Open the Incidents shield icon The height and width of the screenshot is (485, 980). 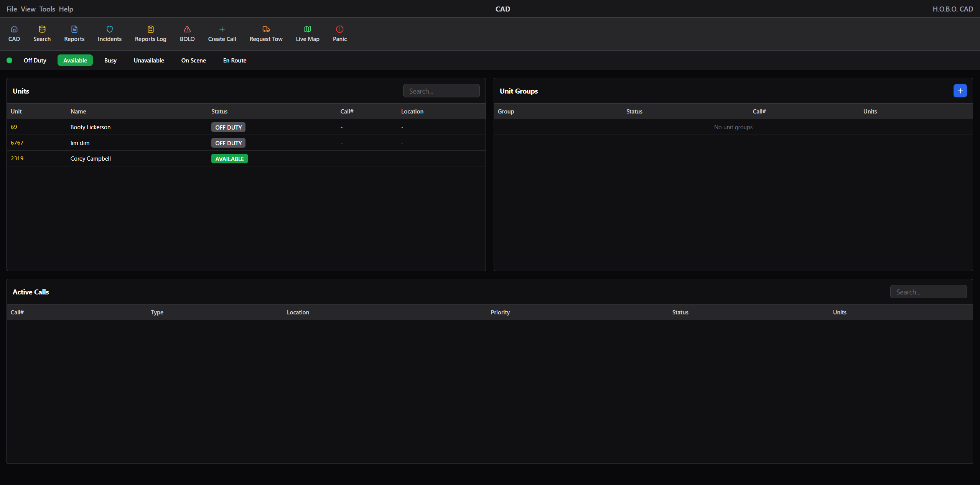pyautogui.click(x=110, y=29)
